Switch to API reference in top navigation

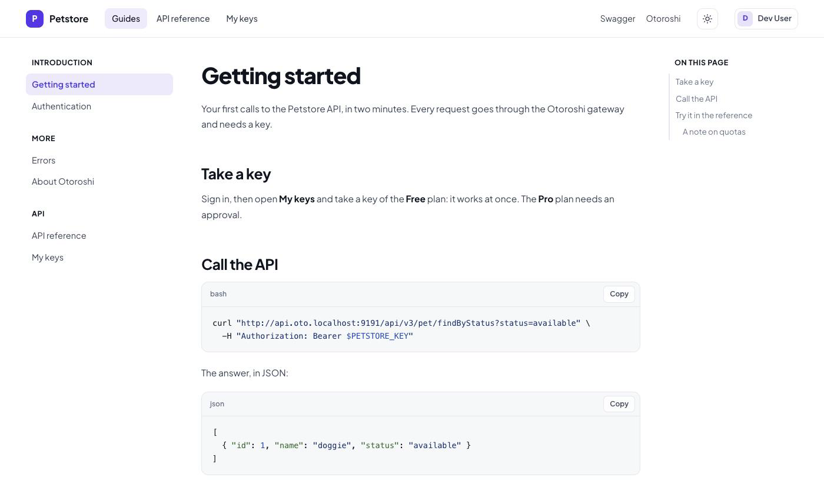(183, 19)
